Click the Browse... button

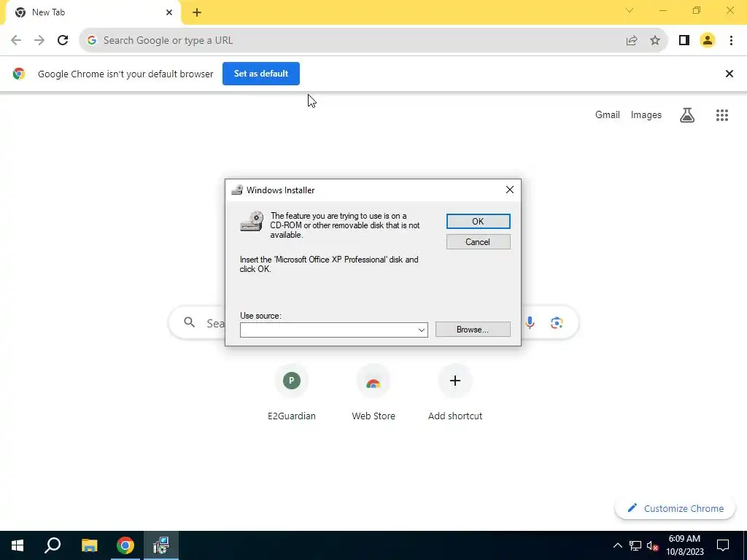pyautogui.click(x=473, y=330)
